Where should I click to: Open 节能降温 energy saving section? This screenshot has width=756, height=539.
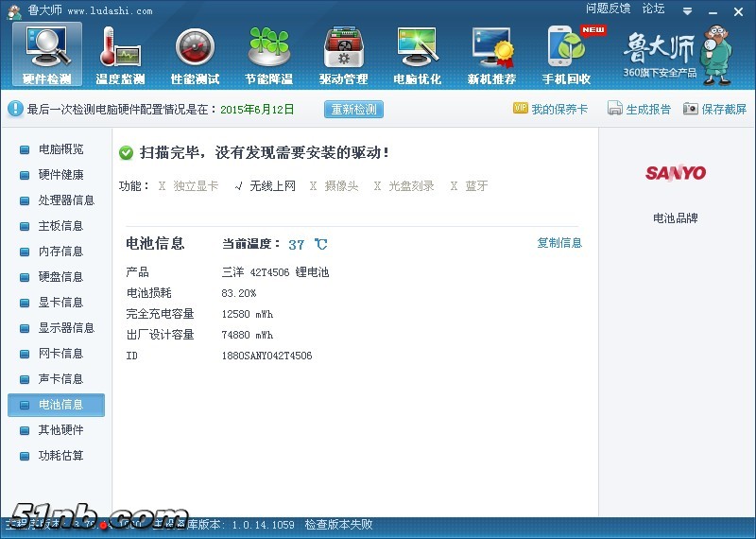(268, 55)
